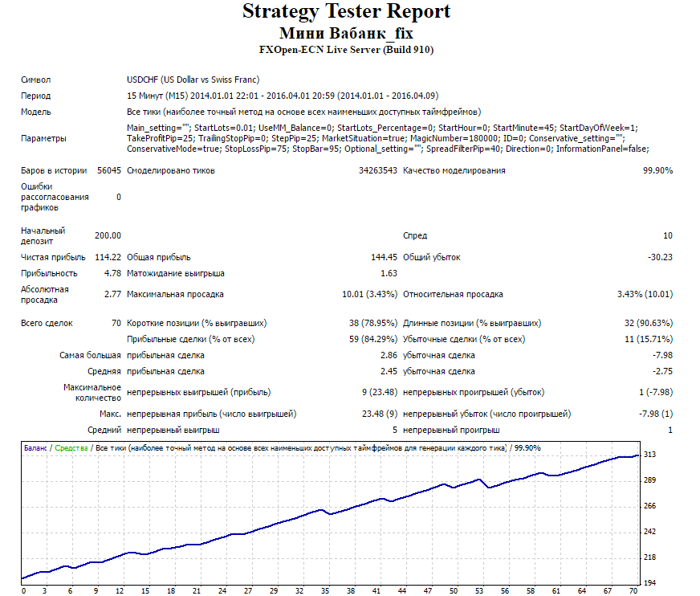The image size is (700, 596).
Task: Click 'Прибыльные сделки (% от всех)' label
Action: (190, 340)
